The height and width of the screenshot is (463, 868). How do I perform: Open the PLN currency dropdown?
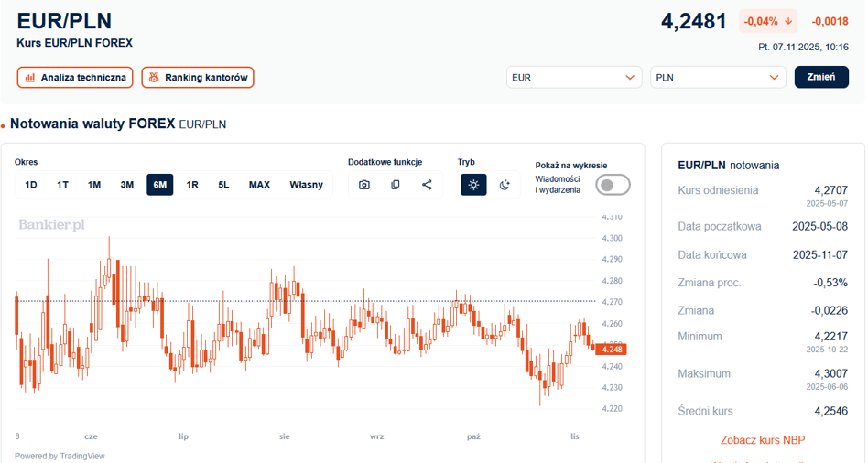[718, 78]
